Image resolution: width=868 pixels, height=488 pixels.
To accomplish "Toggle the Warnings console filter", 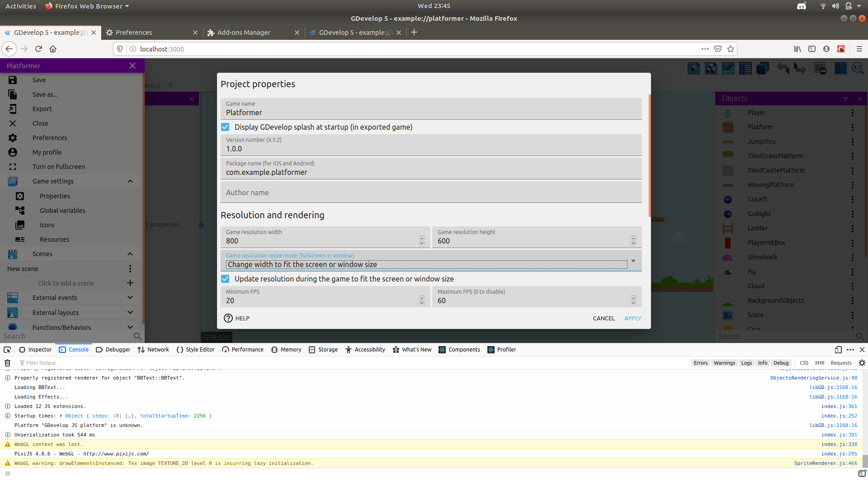I will tap(724, 363).
